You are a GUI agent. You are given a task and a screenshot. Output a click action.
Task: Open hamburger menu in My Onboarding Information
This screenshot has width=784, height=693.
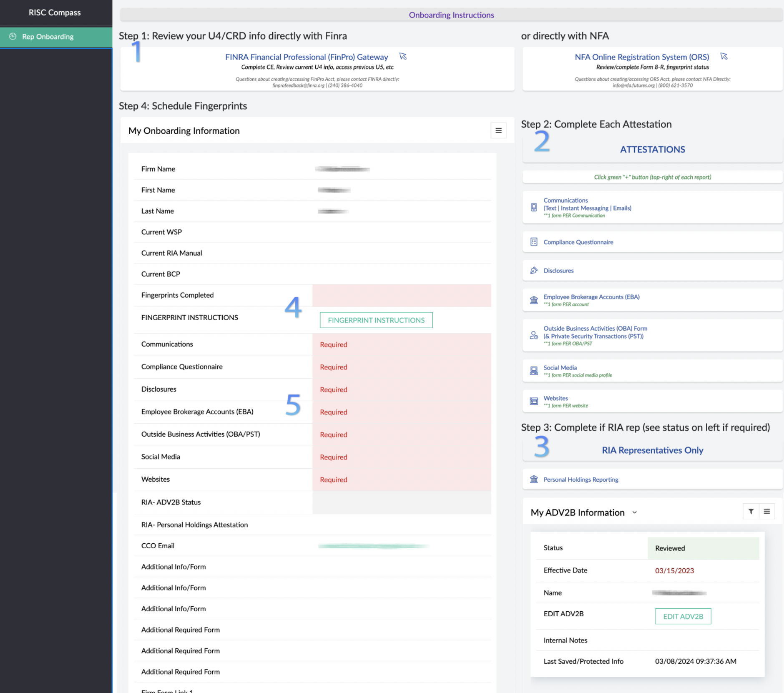tap(498, 131)
